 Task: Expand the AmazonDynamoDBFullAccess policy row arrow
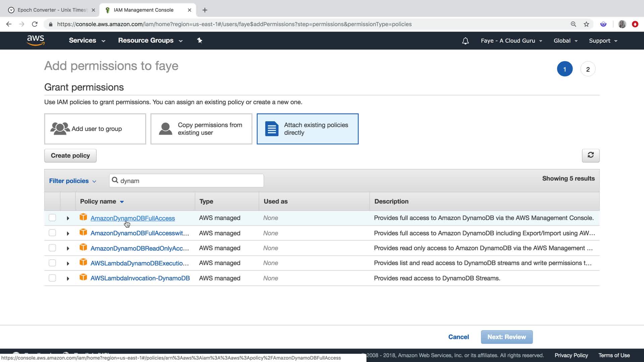tap(68, 218)
